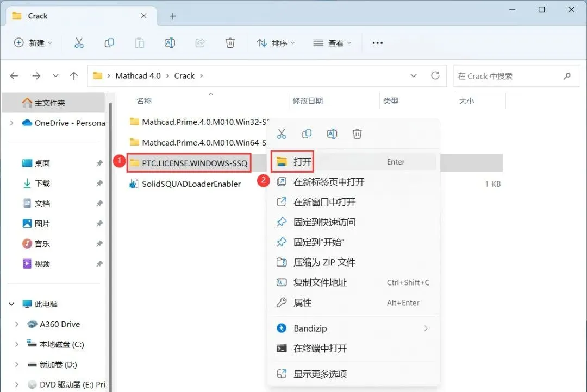
Task: Expand the A360 Drive node
Action: click(x=17, y=324)
